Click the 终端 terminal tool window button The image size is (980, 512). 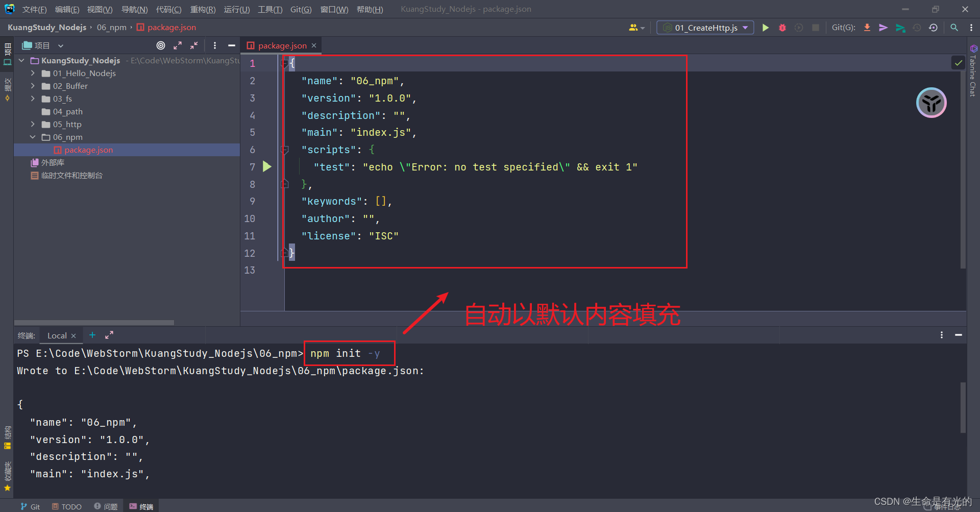pyautogui.click(x=141, y=506)
